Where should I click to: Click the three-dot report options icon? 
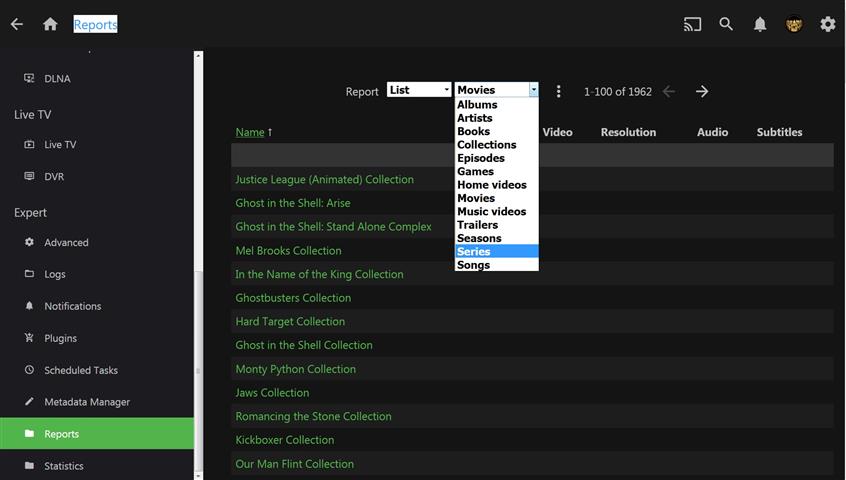(559, 91)
